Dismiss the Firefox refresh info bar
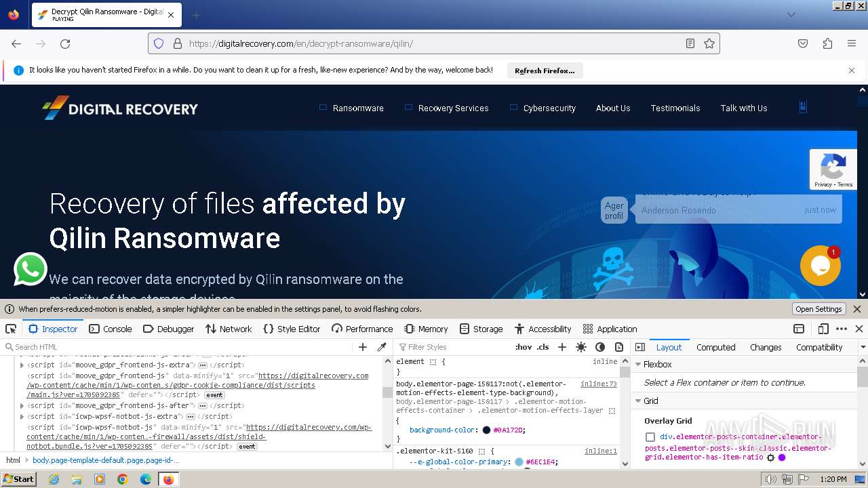The width and height of the screenshot is (868, 488). point(852,70)
